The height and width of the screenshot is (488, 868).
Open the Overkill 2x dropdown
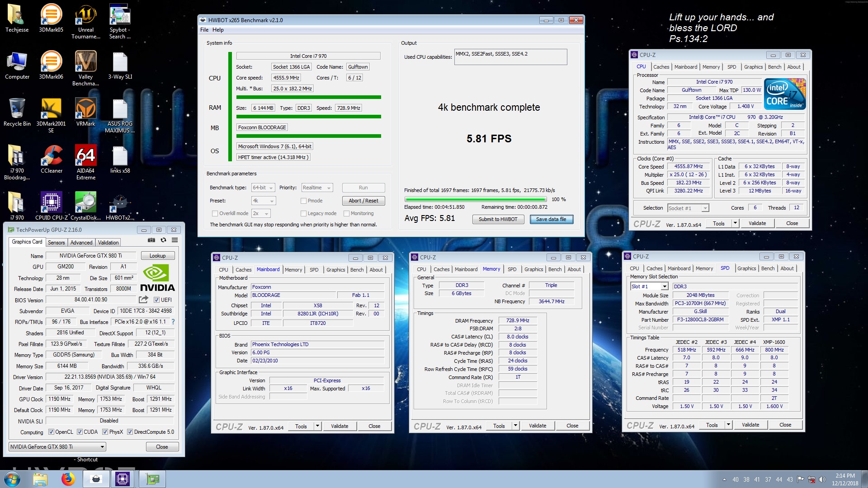coord(260,213)
